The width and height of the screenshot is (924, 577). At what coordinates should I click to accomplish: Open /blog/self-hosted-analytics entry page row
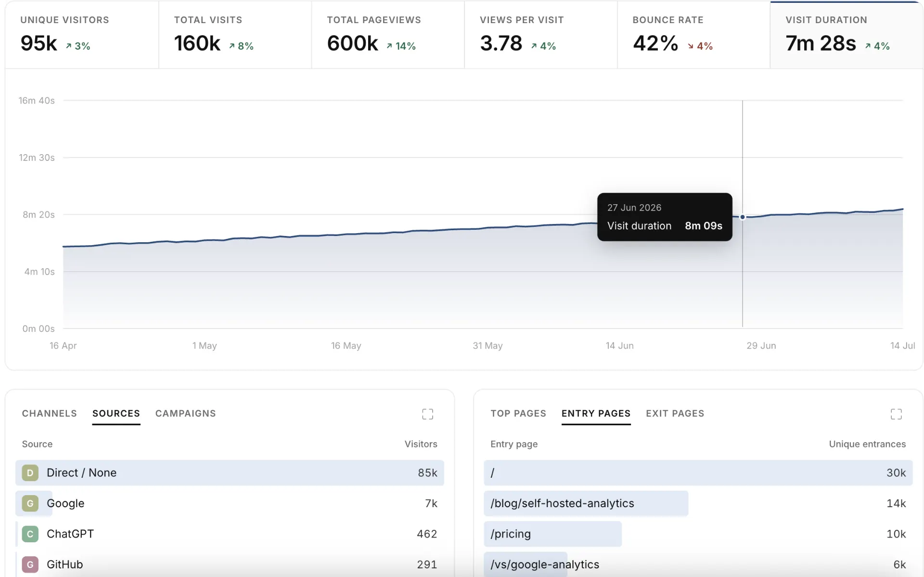pyautogui.click(x=698, y=503)
